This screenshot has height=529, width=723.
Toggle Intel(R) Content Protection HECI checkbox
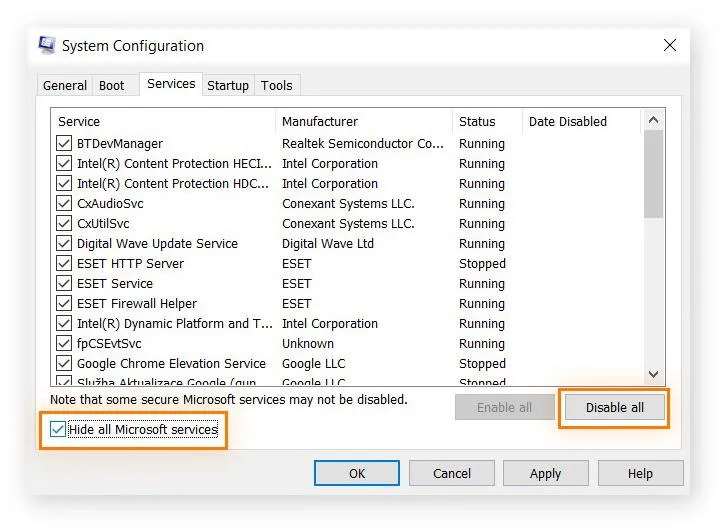coord(64,163)
